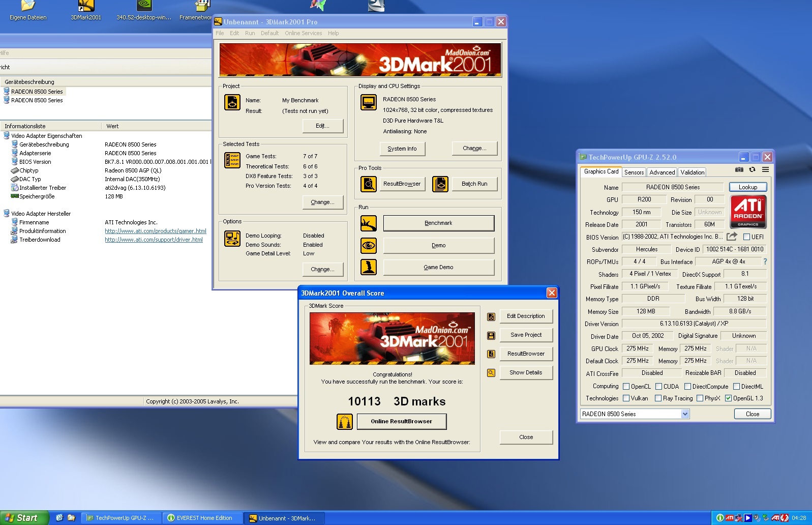Image resolution: width=812 pixels, height=525 pixels.
Task: Open the Validation tab in GPU-Z
Action: 693,172
